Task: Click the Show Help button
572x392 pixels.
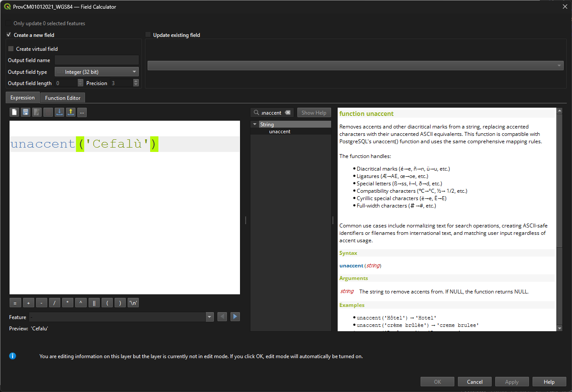Action: pyautogui.click(x=314, y=113)
